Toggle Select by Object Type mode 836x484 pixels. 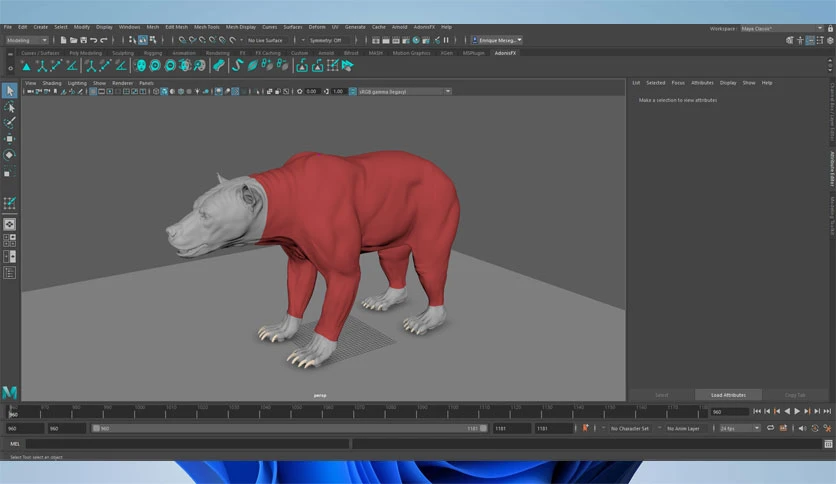coord(143,40)
